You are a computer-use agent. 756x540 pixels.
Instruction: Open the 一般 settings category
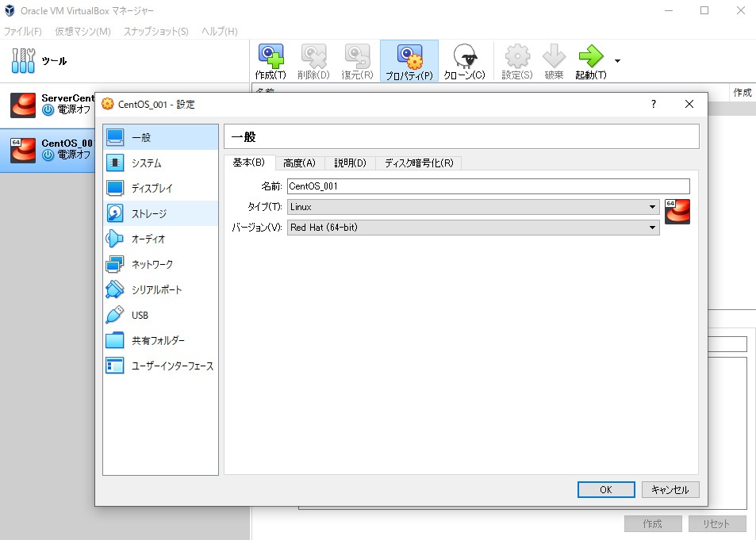tap(160, 137)
